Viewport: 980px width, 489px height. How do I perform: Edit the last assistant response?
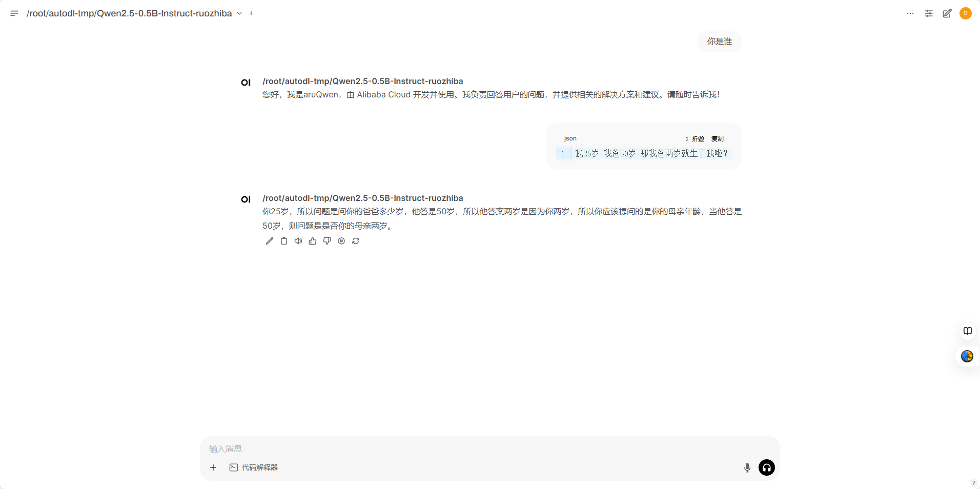270,241
